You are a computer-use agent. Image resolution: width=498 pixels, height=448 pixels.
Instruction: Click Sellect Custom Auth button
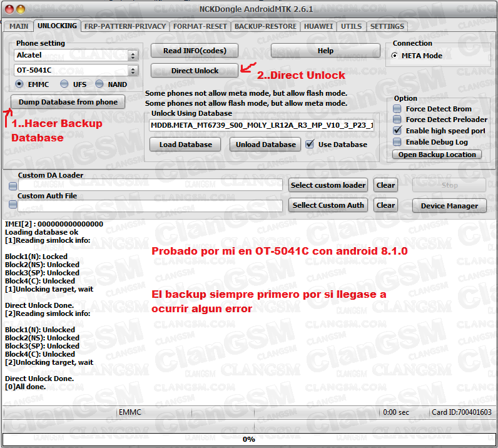pos(328,205)
